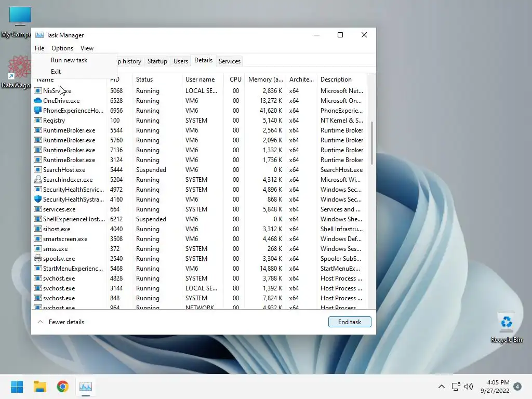This screenshot has height=399, width=532.
Task: Click the StartMenuExperienceHost process icon
Action: [x=37, y=269]
